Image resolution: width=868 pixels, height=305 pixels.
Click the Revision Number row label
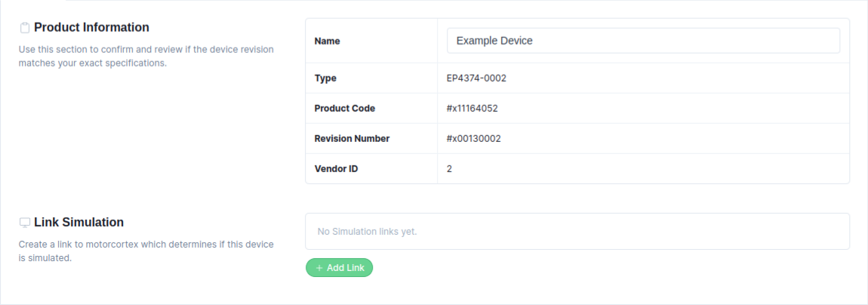[x=352, y=138]
